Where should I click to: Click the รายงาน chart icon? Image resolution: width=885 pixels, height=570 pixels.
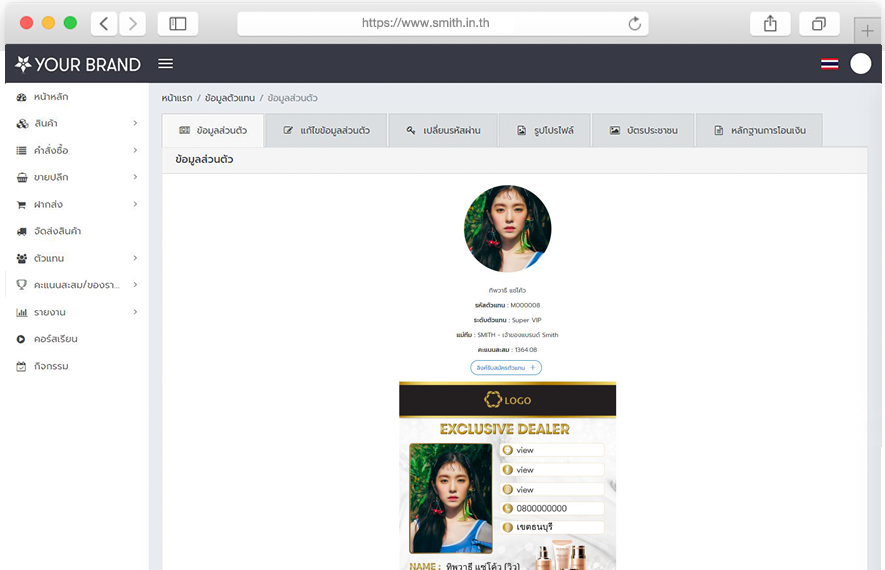21,313
